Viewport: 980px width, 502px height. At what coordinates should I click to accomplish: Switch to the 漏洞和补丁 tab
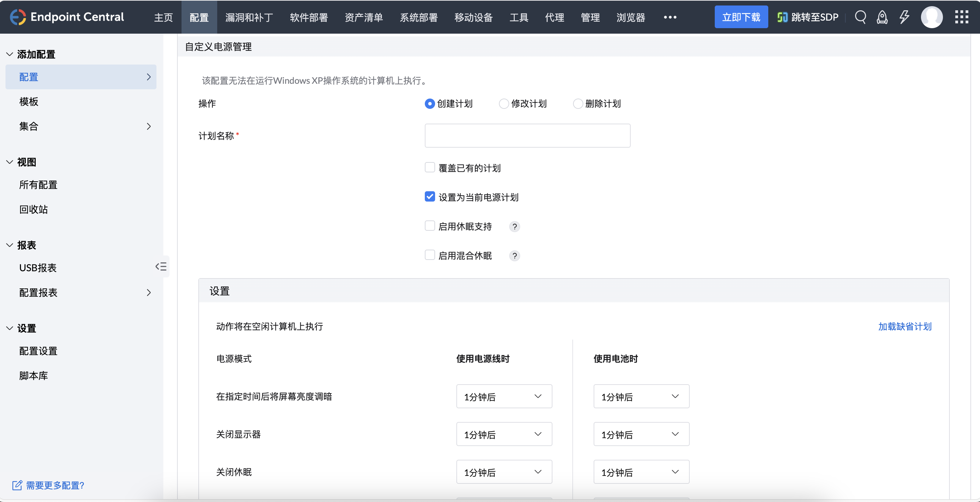249,17
